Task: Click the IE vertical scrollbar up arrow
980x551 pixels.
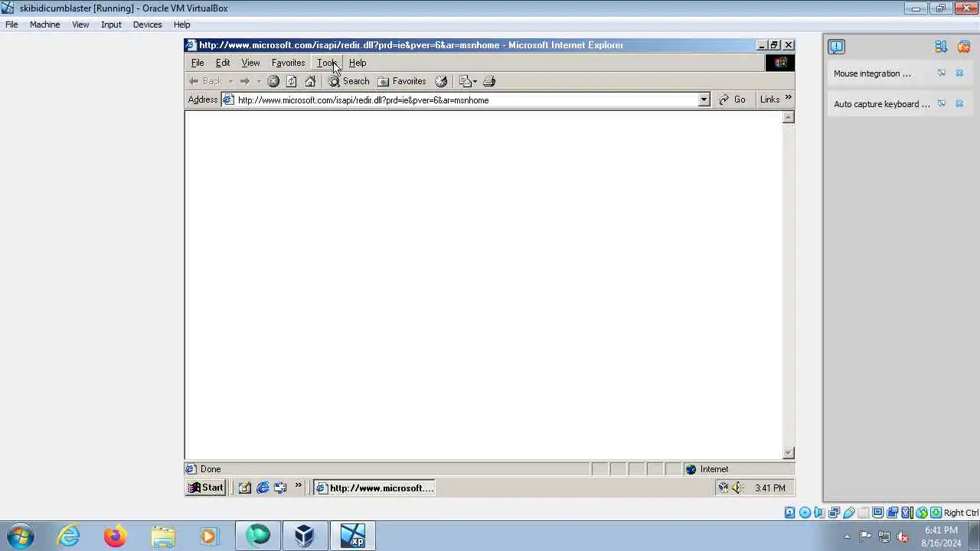Action: click(x=789, y=117)
